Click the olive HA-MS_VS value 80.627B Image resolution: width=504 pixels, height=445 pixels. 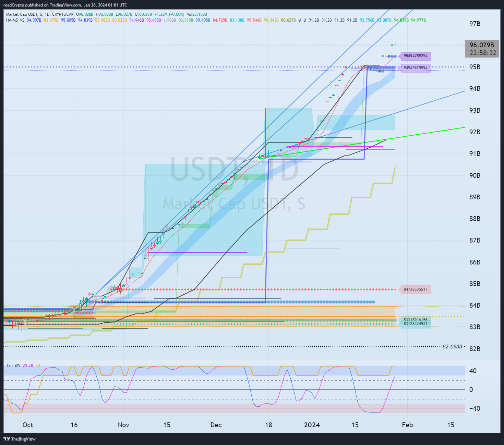289,20
